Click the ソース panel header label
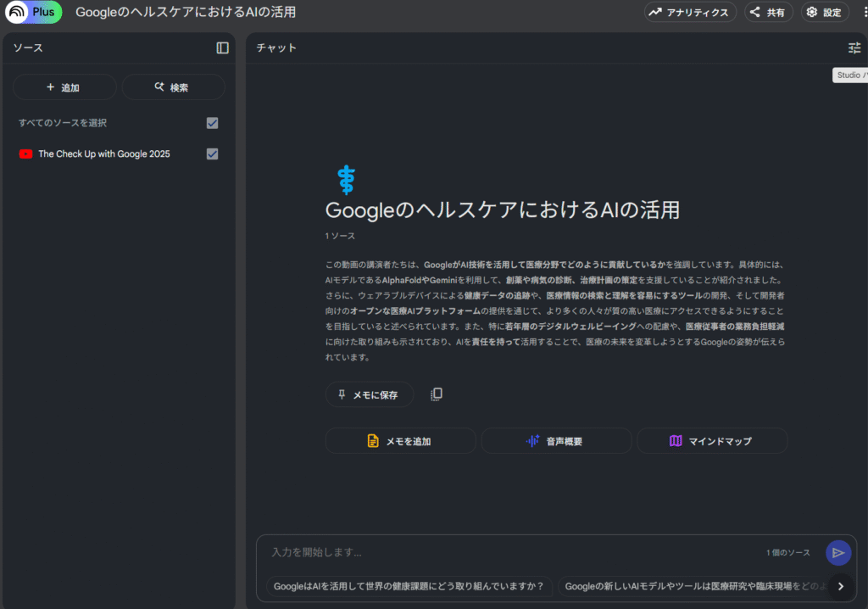This screenshot has width=868, height=609. 28,48
